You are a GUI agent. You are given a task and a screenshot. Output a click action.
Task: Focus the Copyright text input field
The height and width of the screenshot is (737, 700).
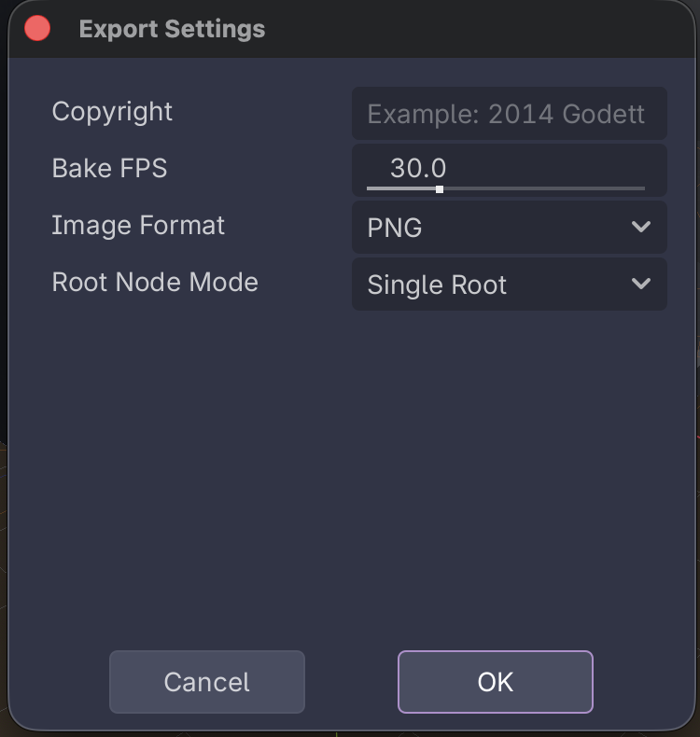click(x=509, y=114)
